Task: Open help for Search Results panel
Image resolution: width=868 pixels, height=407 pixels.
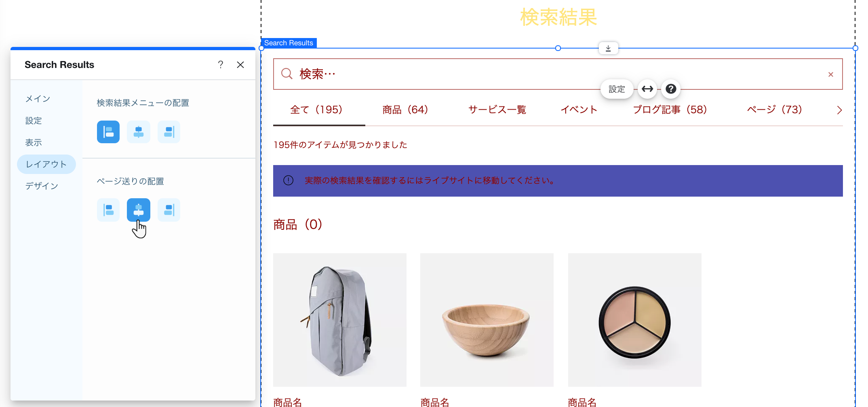Action: (x=220, y=65)
